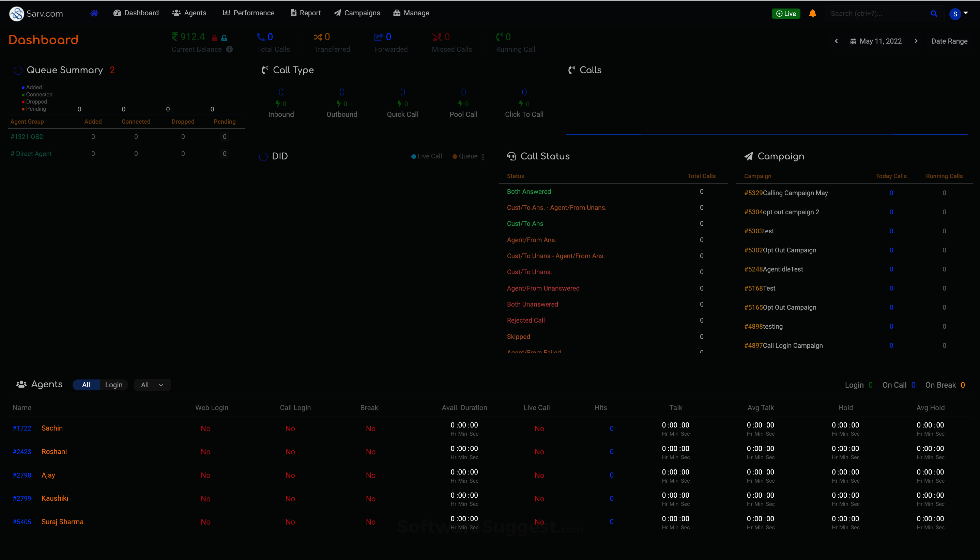Switch to the Login agents tab
Image resolution: width=980 pixels, height=560 pixels.
(113, 385)
